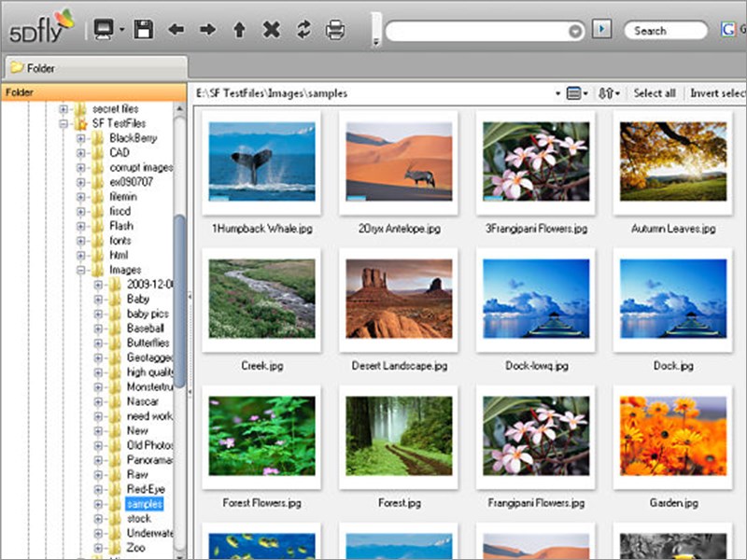This screenshot has width=747, height=560.
Task: Click the orange Folder panel header
Action: (x=93, y=91)
